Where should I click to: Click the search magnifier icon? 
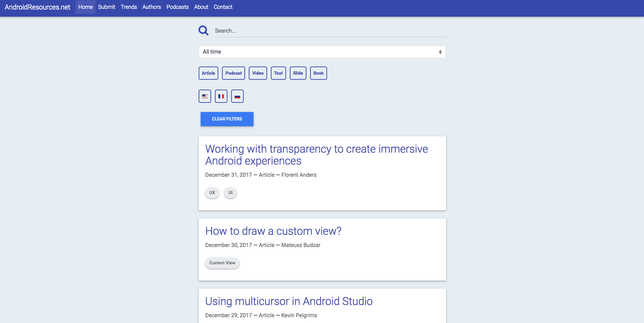pos(203,30)
